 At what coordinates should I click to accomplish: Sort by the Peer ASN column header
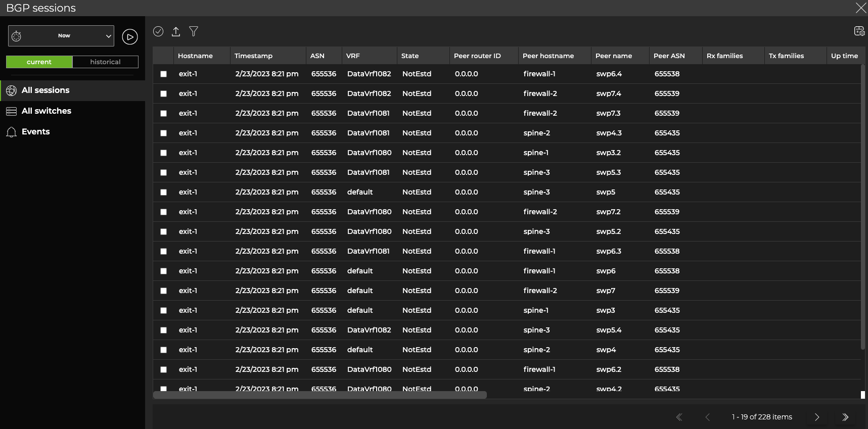pos(669,56)
